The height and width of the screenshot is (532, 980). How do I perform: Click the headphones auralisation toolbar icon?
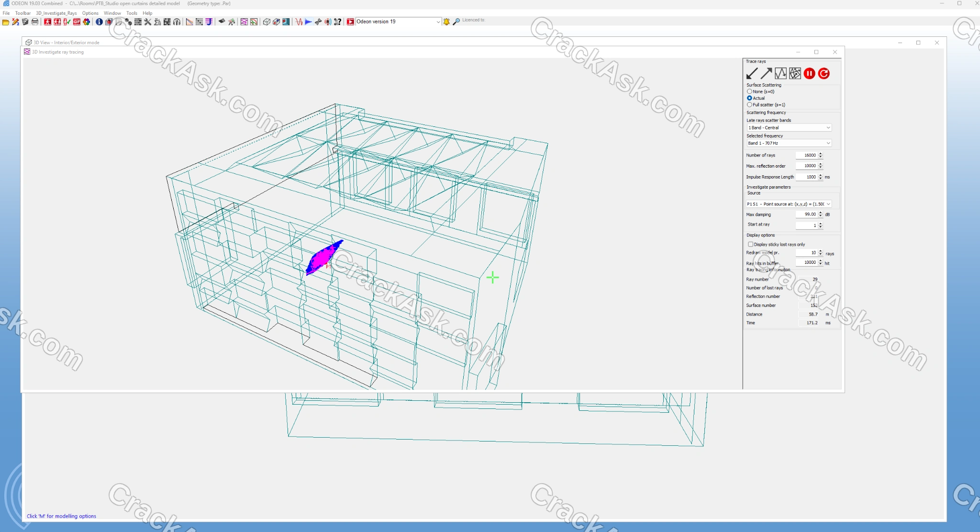pos(177,22)
